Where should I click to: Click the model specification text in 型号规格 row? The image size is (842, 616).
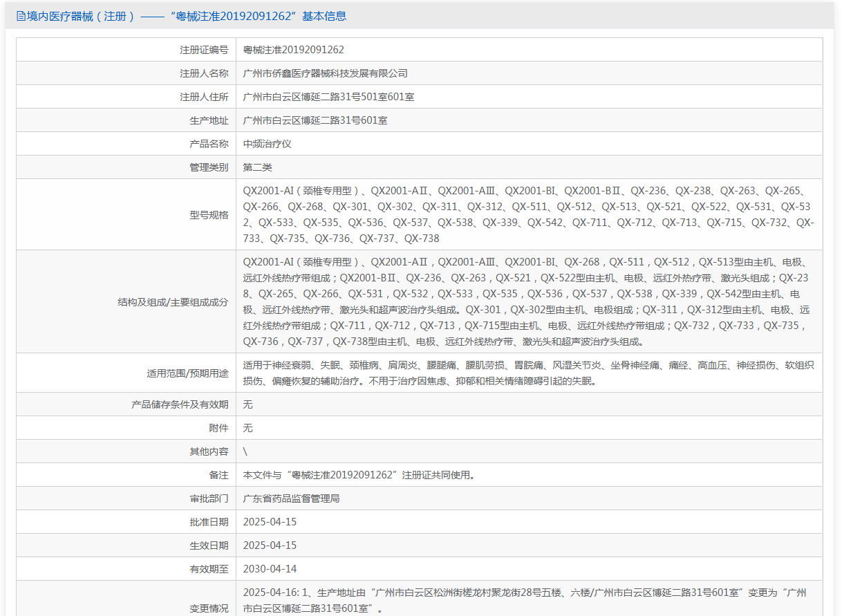click(x=528, y=214)
